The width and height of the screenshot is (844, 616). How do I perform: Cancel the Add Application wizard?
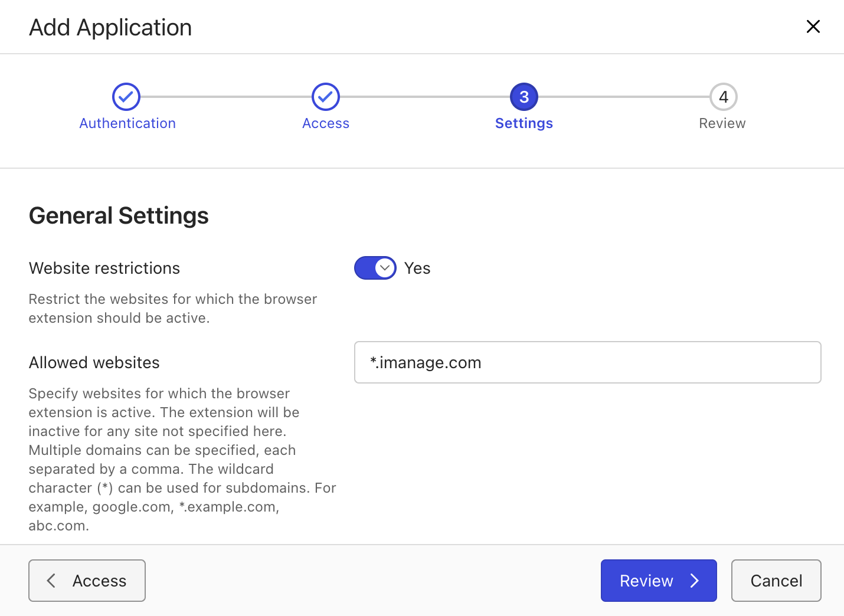pos(776,581)
